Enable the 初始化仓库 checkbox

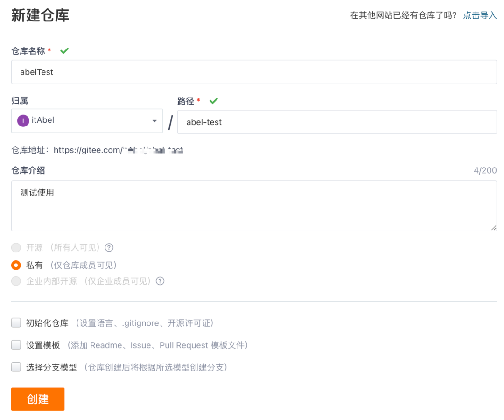tap(16, 322)
